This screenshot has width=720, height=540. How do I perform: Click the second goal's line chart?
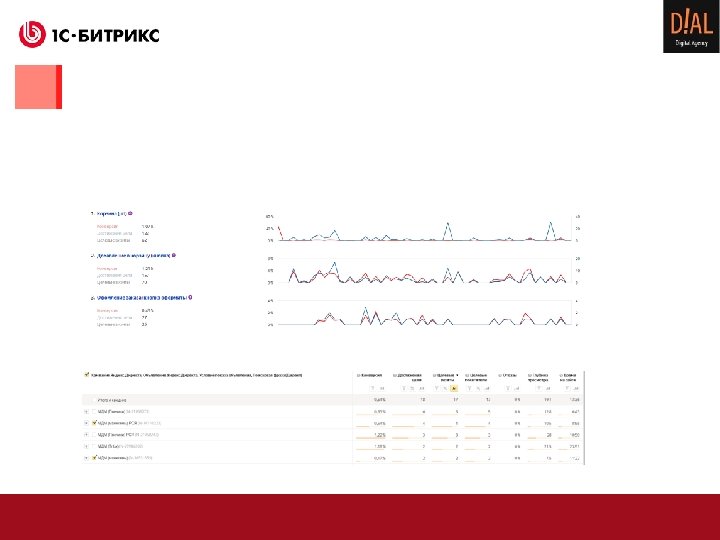[x=425, y=271]
